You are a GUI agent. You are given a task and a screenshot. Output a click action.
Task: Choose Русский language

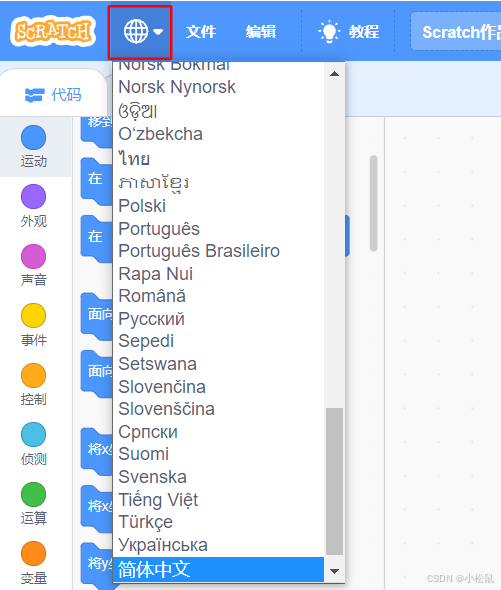tap(218, 319)
